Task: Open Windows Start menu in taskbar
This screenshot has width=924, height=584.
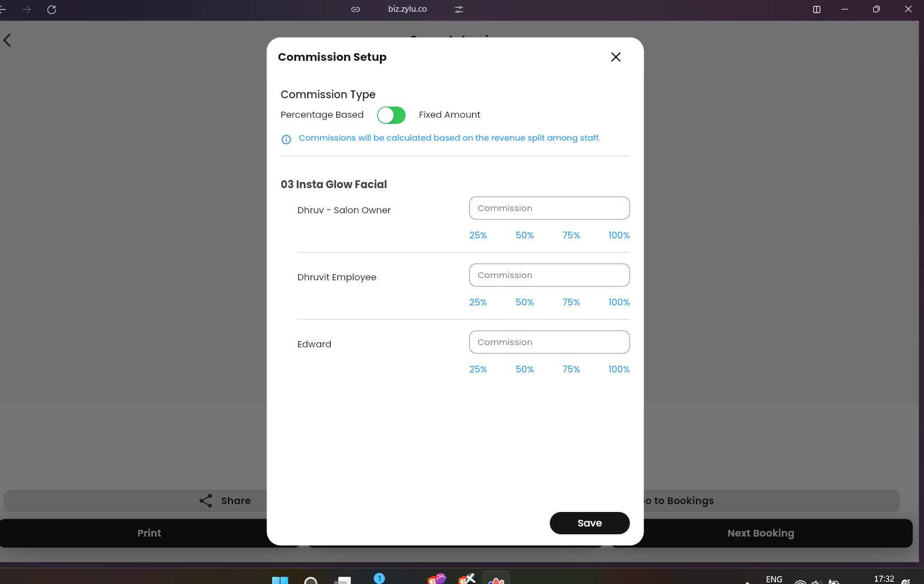Action: [x=280, y=580]
